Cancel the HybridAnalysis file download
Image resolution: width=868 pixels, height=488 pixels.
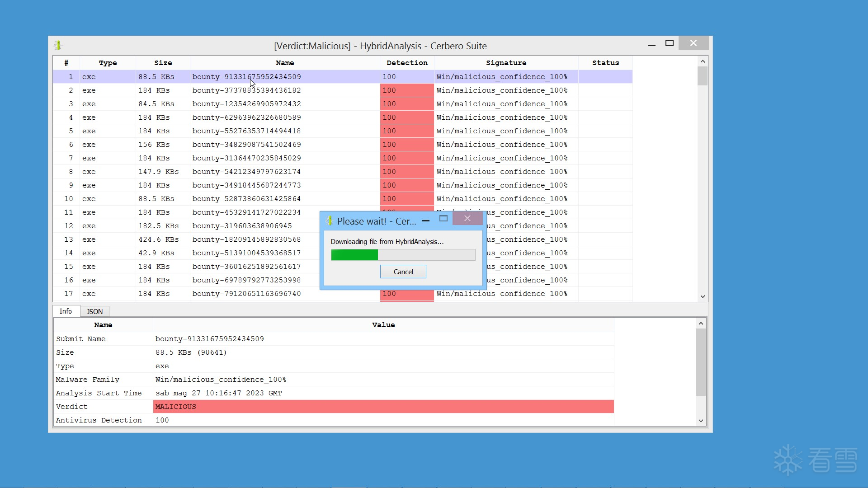point(403,272)
